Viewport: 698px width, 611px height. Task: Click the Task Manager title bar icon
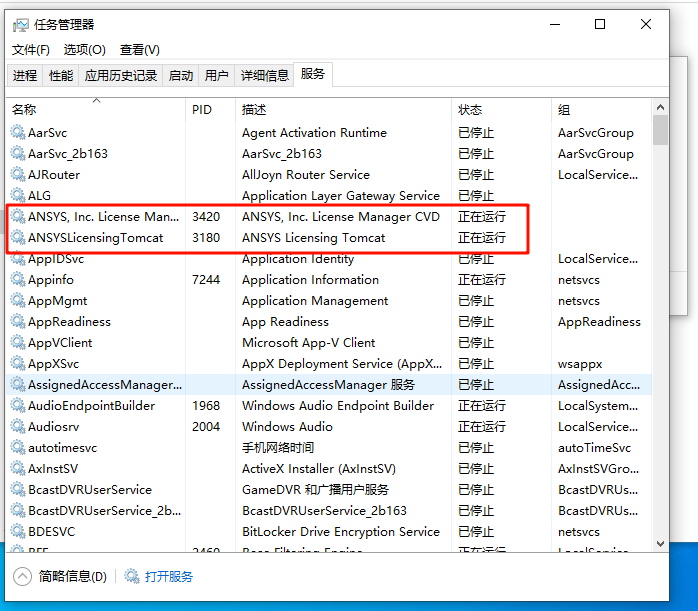(20, 25)
